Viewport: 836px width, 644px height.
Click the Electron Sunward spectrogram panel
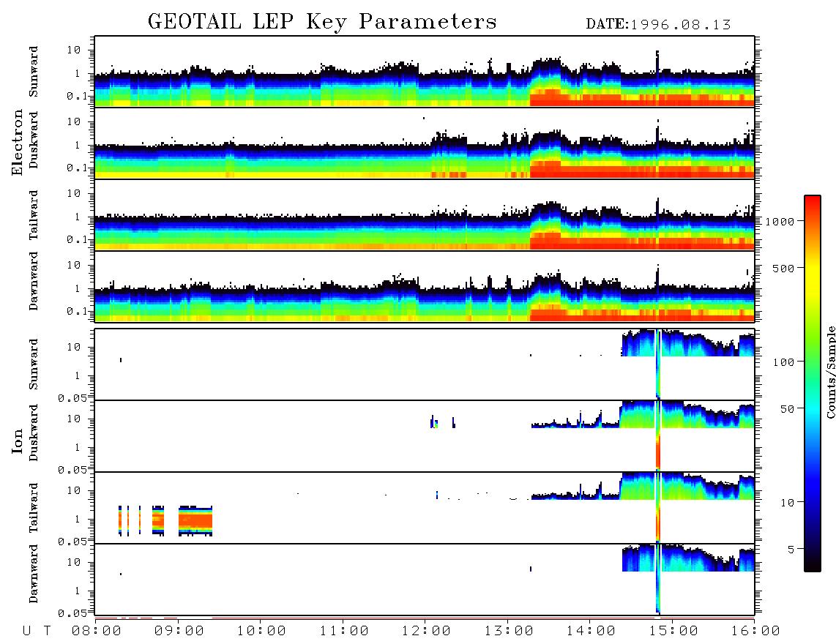point(425,72)
